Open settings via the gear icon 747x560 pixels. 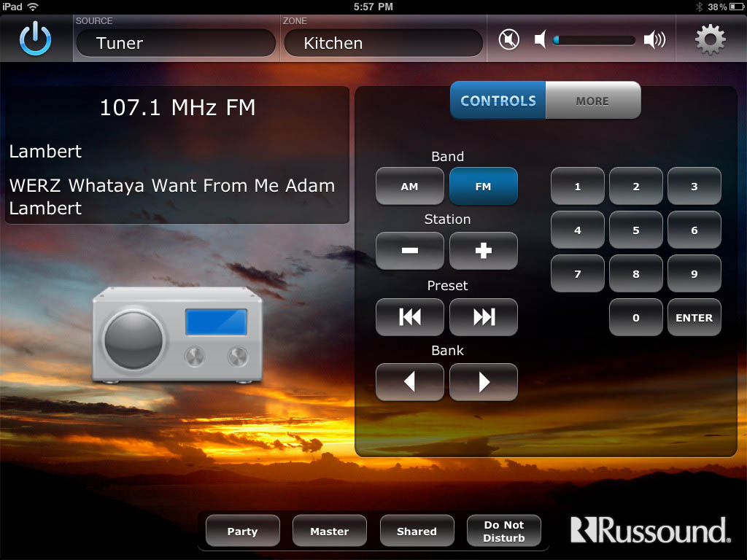tap(710, 39)
